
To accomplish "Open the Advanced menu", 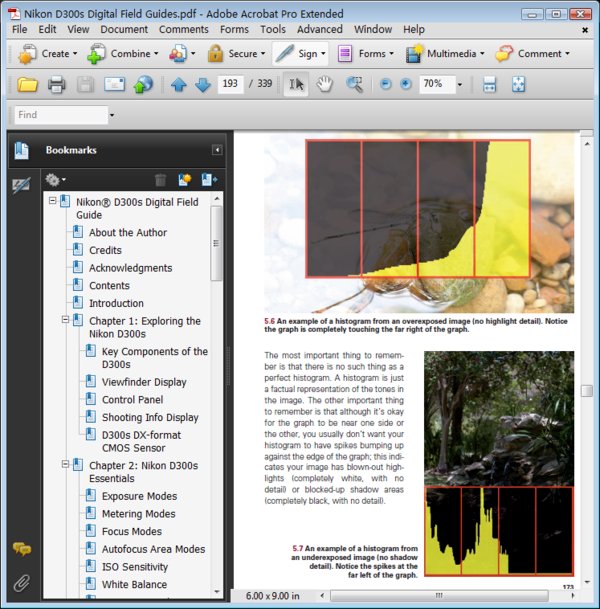I will (x=319, y=30).
